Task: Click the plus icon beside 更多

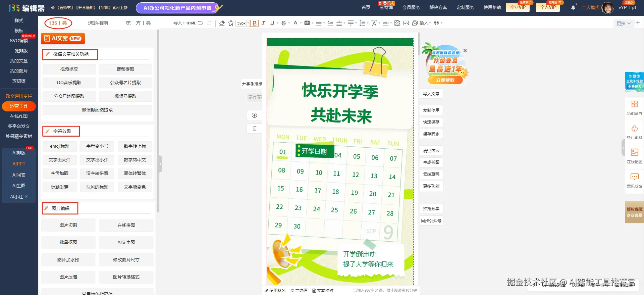Action: point(638,23)
